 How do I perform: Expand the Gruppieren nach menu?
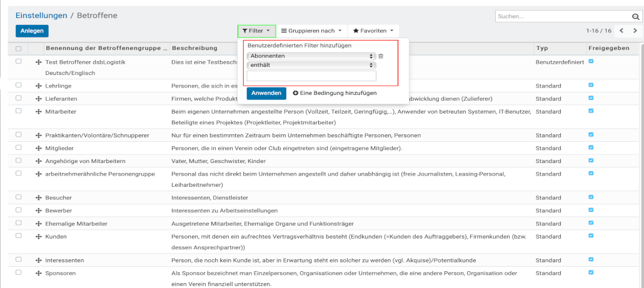(x=311, y=31)
